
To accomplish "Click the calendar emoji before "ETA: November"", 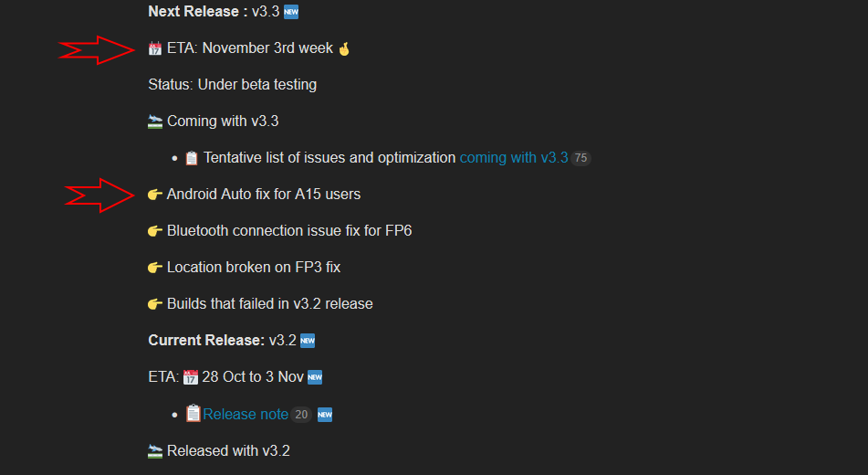I will 155,48.
